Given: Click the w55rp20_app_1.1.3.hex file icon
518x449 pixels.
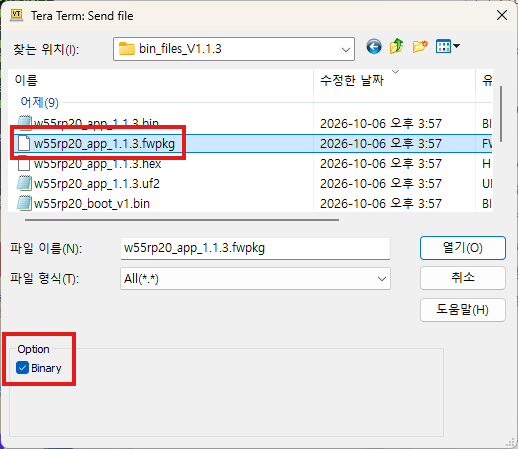Looking at the screenshot, I should click(x=24, y=163).
